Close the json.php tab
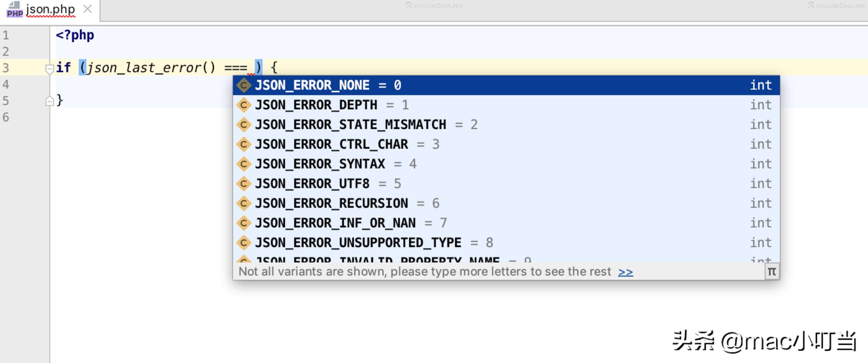868x363 pixels. pyautogui.click(x=88, y=9)
